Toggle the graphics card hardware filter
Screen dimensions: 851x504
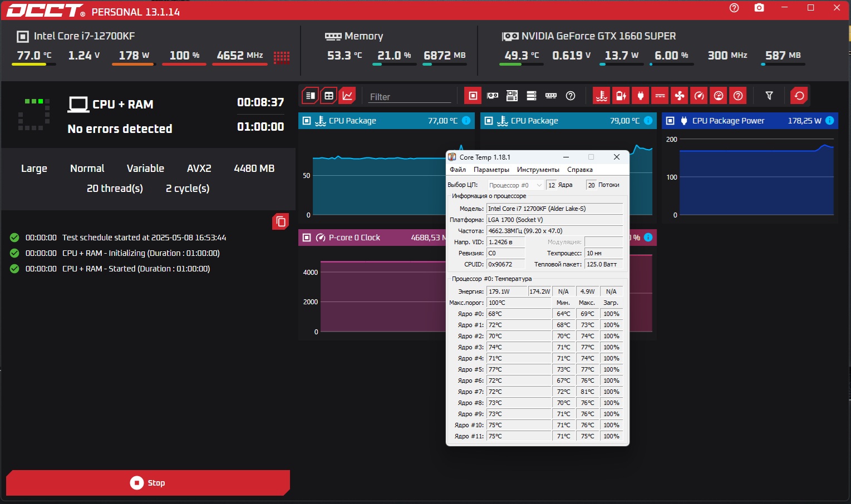pos(493,96)
